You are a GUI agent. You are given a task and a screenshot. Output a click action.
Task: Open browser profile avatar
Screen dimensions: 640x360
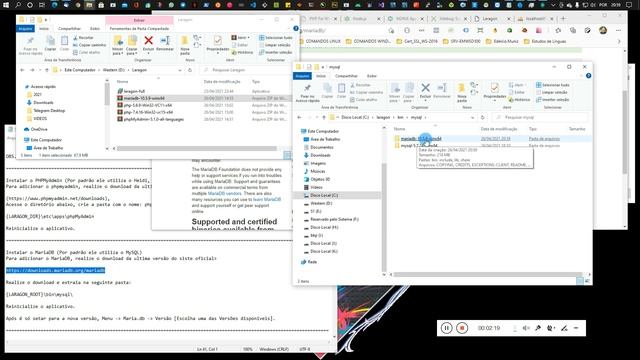(x=603, y=30)
